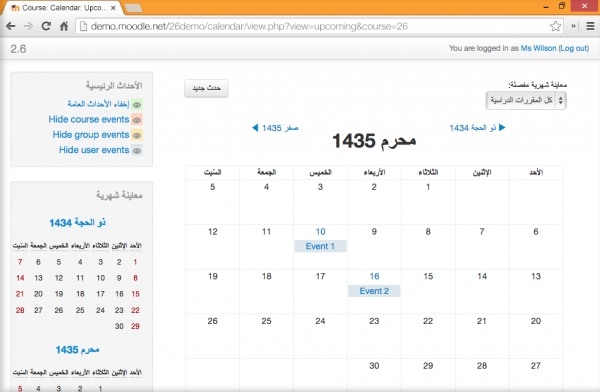Click the Hide group events link
600x392 pixels.
[x=91, y=135]
